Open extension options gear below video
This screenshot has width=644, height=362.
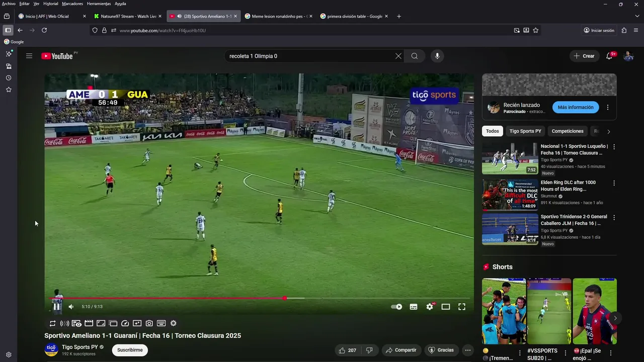pyautogui.click(x=174, y=323)
